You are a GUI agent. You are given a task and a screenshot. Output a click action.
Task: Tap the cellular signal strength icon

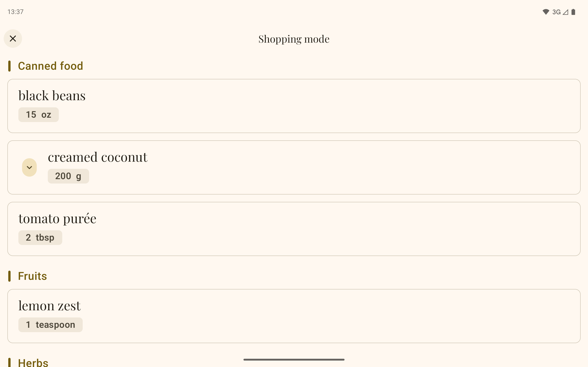point(565,12)
